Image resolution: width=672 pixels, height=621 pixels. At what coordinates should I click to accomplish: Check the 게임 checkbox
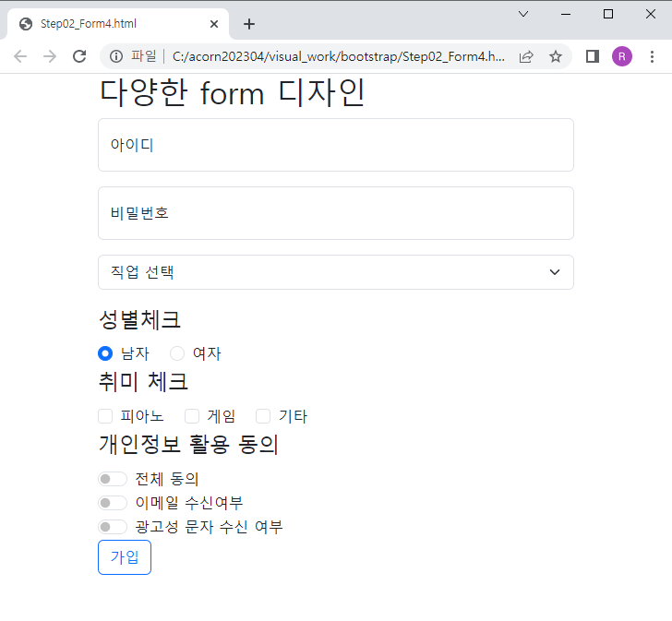[x=192, y=416]
